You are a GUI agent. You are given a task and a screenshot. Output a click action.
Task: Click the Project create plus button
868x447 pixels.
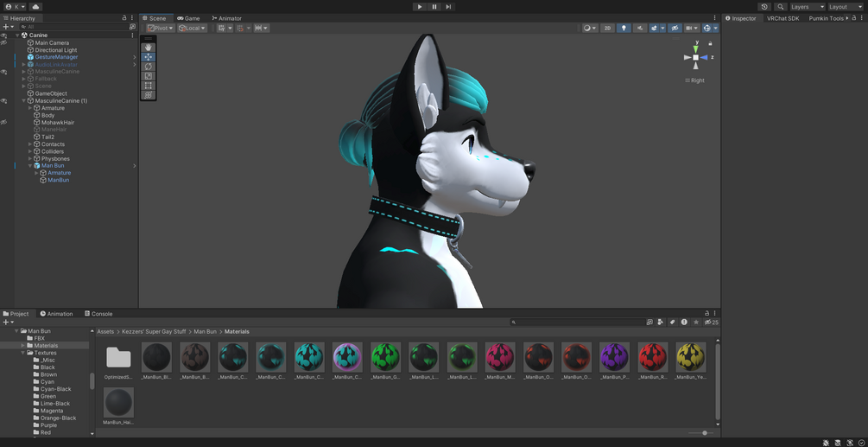[8, 322]
